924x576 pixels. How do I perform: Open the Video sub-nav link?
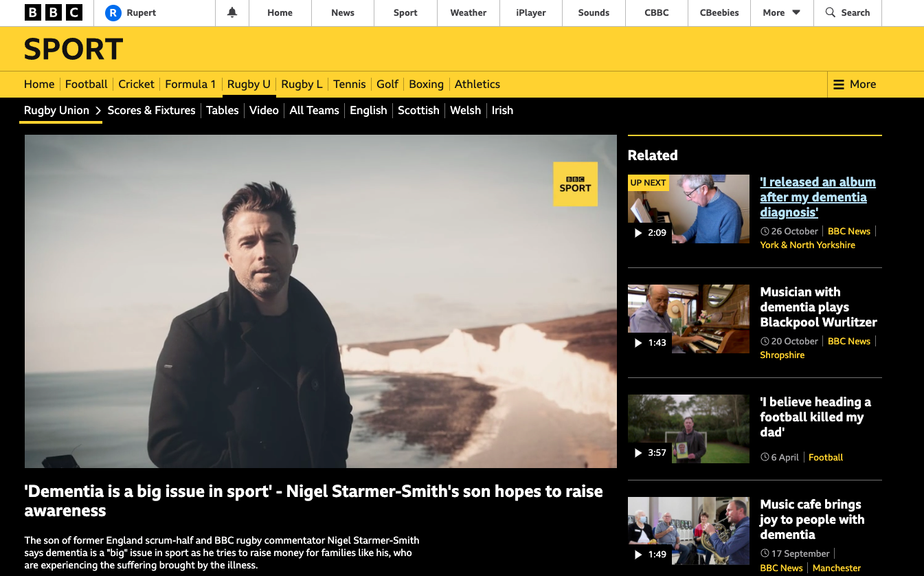(x=264, y=111)
